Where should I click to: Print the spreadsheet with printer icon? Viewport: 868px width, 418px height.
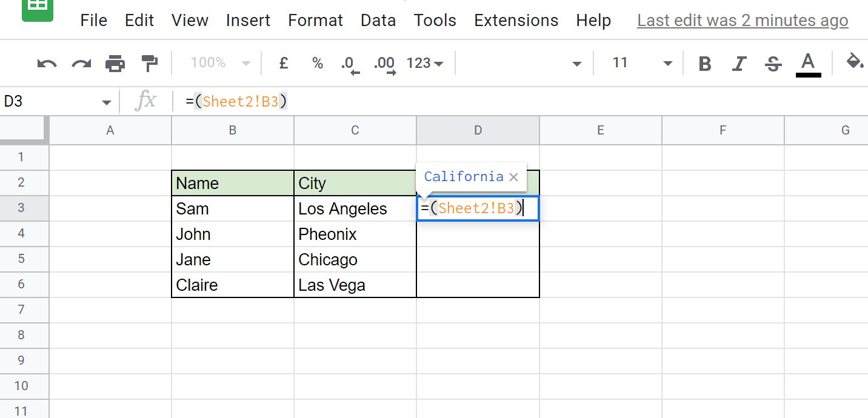click(x=115, y=64)
